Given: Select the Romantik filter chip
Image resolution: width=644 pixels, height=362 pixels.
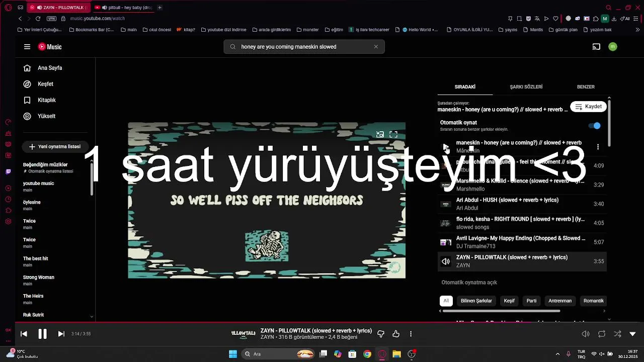Looking at the screenshot, I should coord(593,301).
